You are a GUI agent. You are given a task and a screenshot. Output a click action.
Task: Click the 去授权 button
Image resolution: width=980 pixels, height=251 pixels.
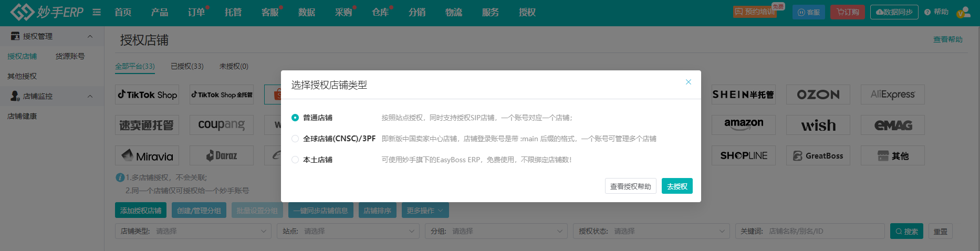676,186
